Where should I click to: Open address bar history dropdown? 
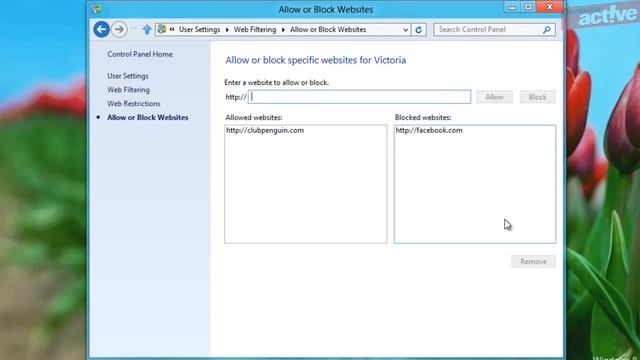(x=405, y=29)
